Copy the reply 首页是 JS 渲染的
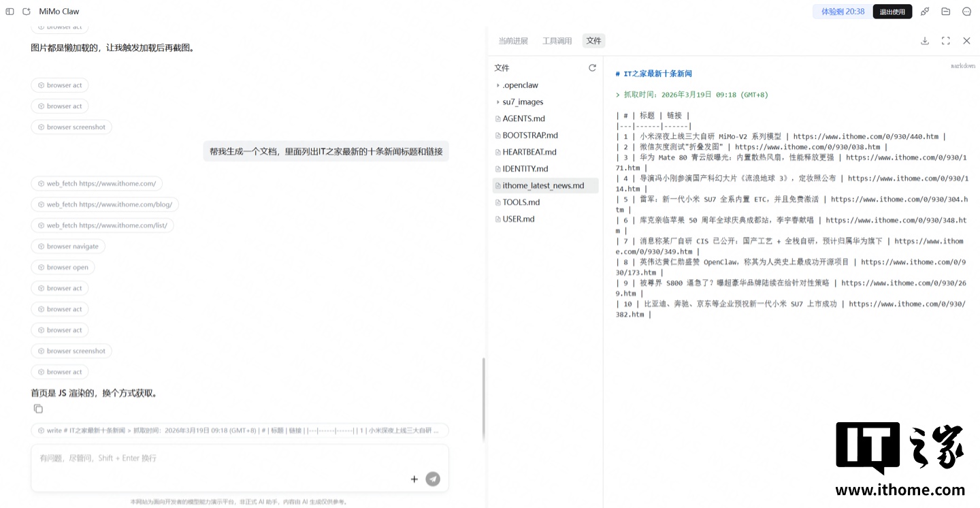Screen dimensions: 980x508 (38, 409)
